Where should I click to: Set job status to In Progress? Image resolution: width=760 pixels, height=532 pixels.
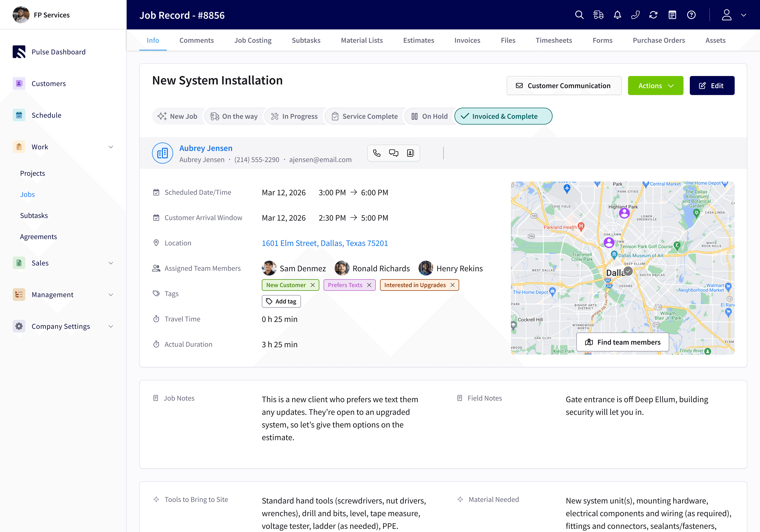pos(294,116)
